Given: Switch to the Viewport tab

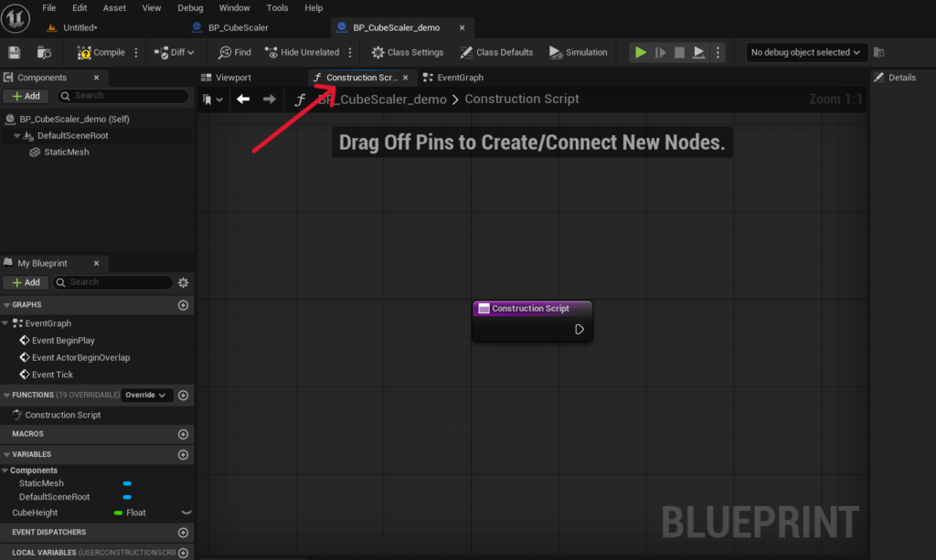Looking at the screenshot, I should [x=227, y=78].
